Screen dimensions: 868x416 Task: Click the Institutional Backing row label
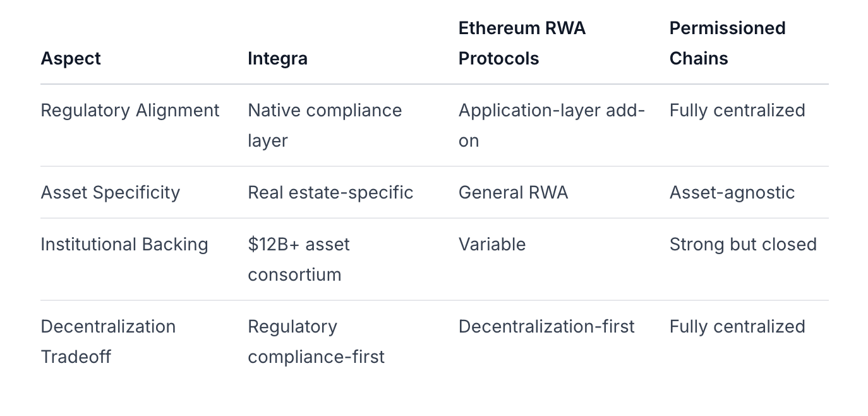[x=124, y=244]
